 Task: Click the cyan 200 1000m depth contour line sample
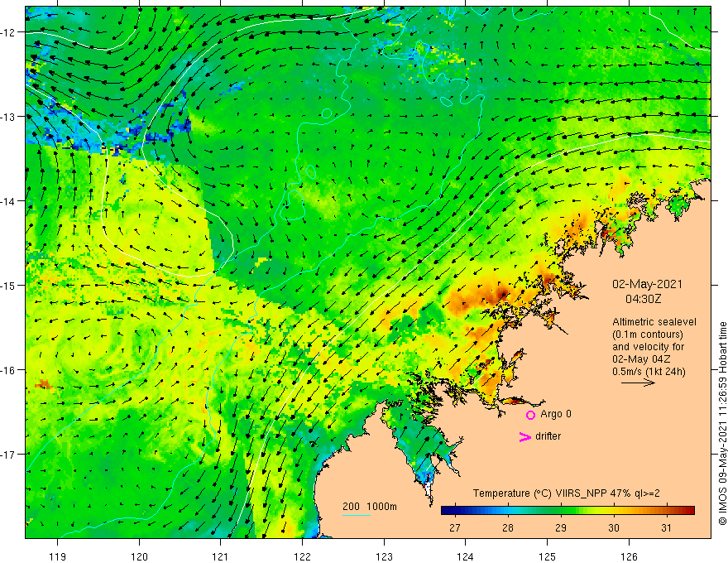[357, 515]
